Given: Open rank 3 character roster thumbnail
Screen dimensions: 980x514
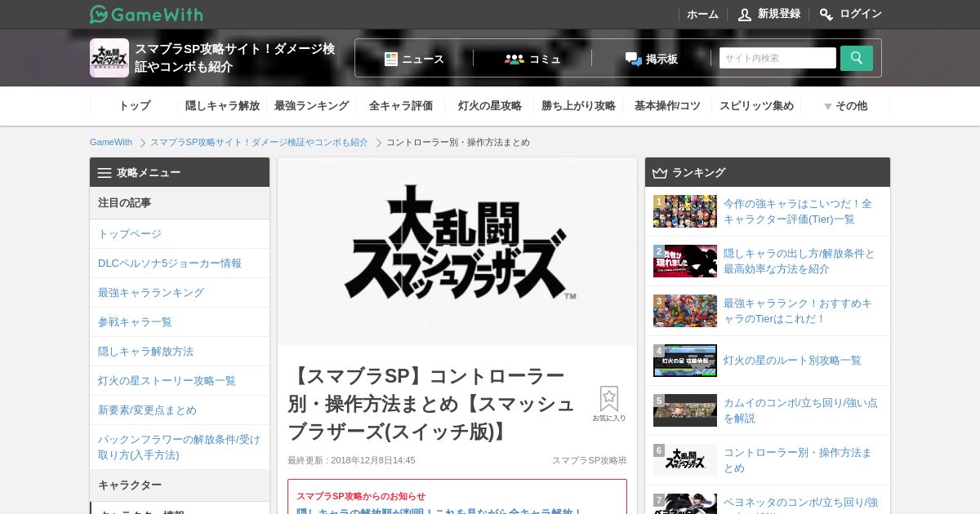Looking at the screenshot, I should pyautogui.click(x=685, y=311).
